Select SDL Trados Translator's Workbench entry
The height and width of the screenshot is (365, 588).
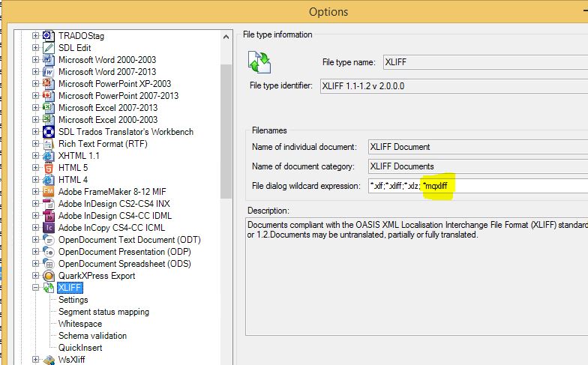click(126, 132)
